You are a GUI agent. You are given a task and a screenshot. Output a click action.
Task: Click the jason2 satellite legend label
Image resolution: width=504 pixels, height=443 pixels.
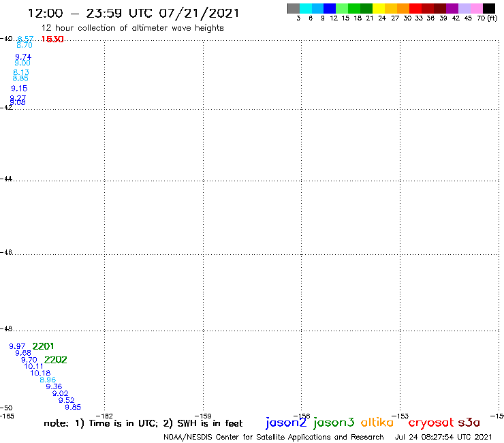click(x=286, y=423)
